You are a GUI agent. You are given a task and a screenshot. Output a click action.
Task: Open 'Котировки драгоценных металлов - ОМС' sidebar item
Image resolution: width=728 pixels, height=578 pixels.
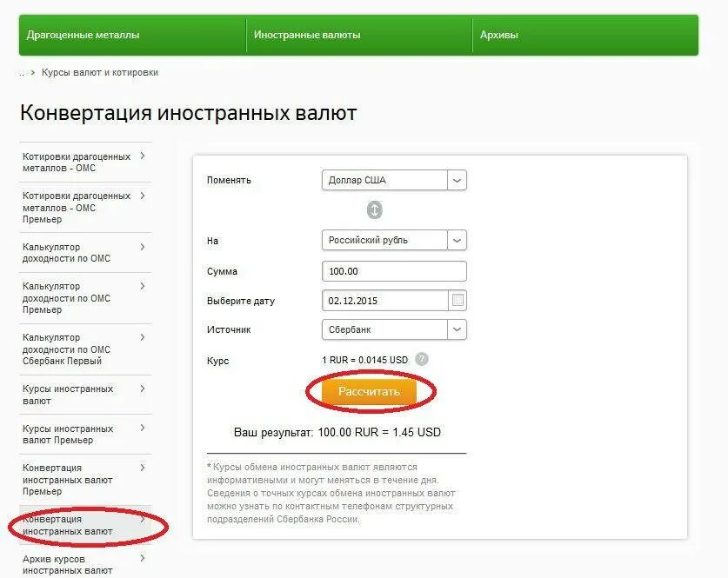point(85,162)
